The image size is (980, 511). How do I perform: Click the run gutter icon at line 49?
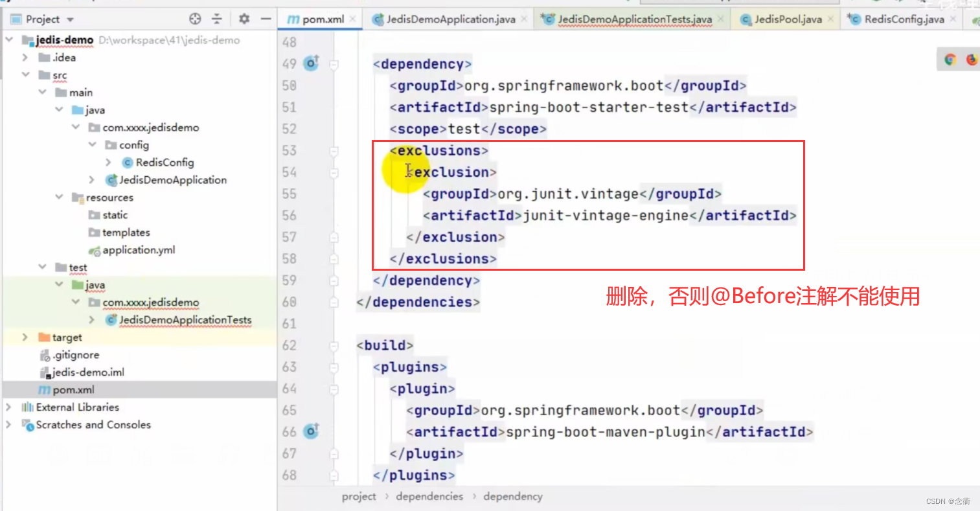311,63
